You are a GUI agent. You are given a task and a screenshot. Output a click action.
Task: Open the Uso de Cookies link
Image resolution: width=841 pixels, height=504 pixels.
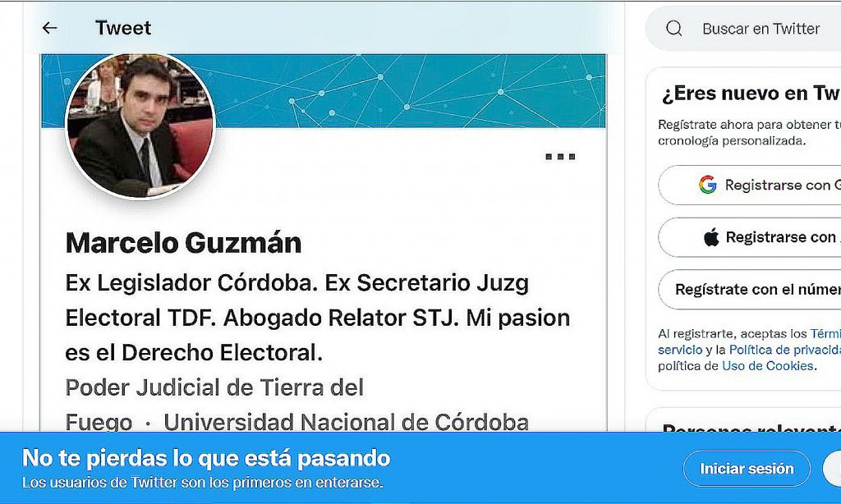click(x=768, y=365)
